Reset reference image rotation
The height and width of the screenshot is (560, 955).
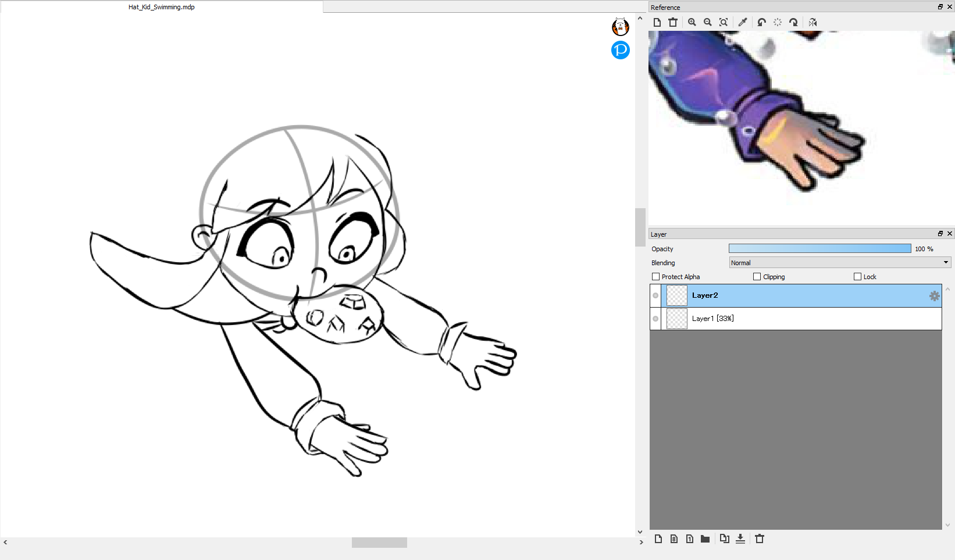point(778,22)
